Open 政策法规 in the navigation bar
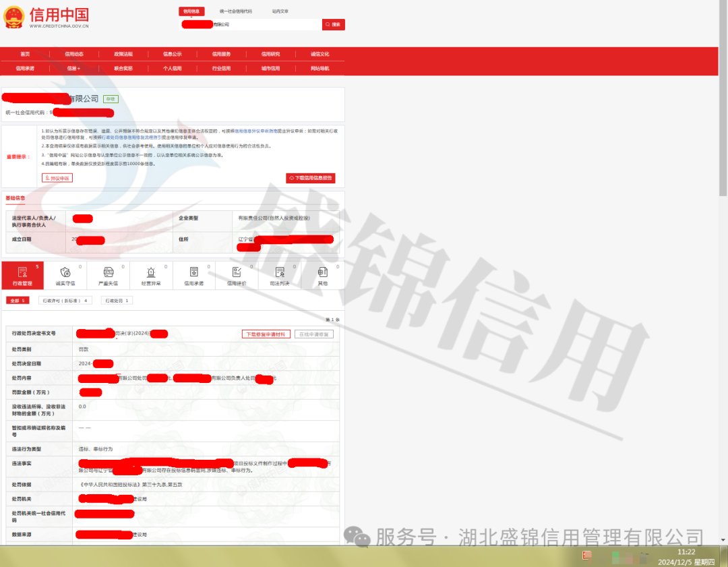The height and width of the screenshot is (567, 728). pos(123,54)
